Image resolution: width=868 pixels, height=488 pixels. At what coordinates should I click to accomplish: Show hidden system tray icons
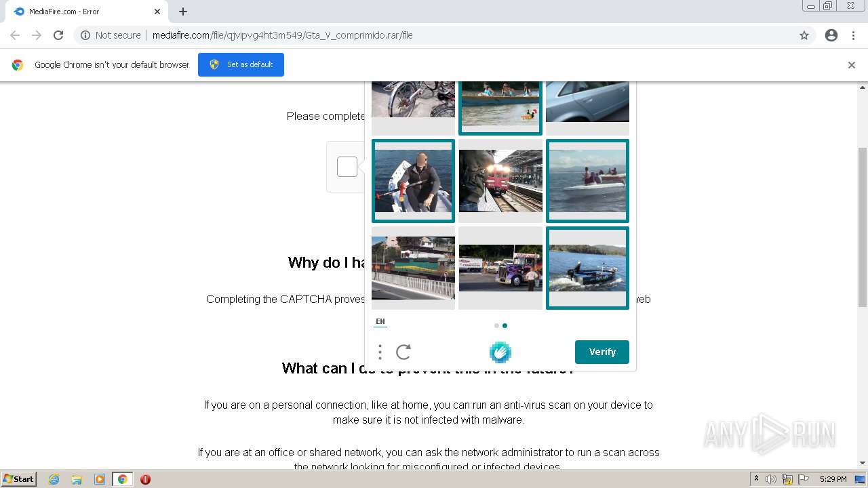point(756,479)
